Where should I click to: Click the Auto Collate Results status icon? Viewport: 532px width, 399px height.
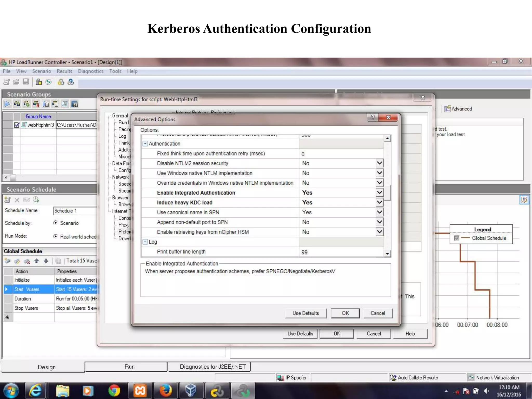[x=393, y=378]
